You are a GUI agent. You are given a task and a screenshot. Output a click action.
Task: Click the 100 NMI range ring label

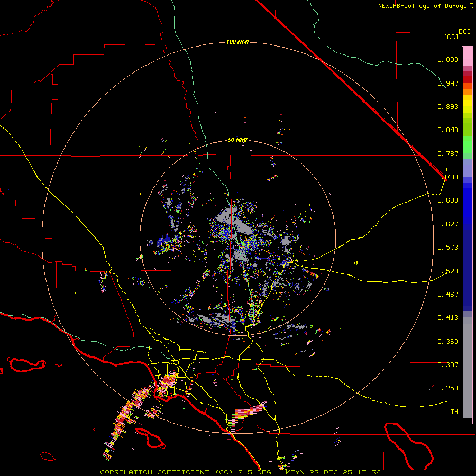pyautogui.click(x=237, y=42)
